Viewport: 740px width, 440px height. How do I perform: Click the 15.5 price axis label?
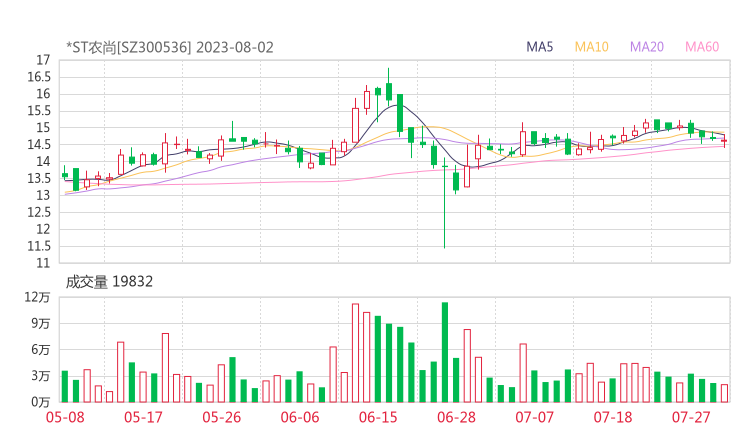click(x=39, y=111)
